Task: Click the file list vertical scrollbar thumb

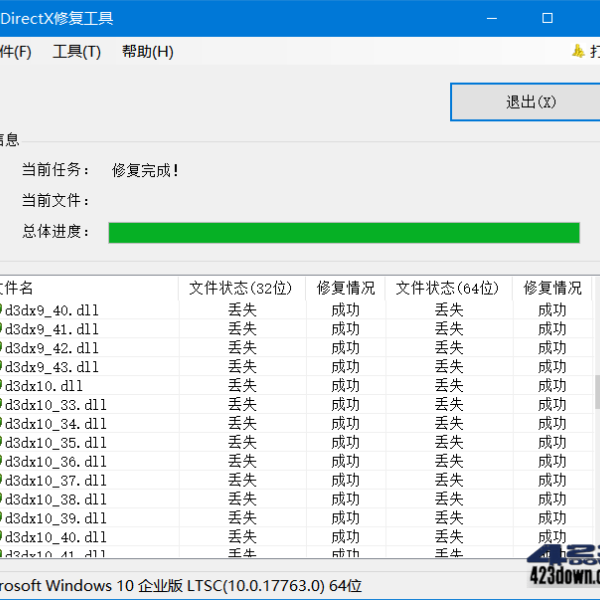Action: point(597,392)
